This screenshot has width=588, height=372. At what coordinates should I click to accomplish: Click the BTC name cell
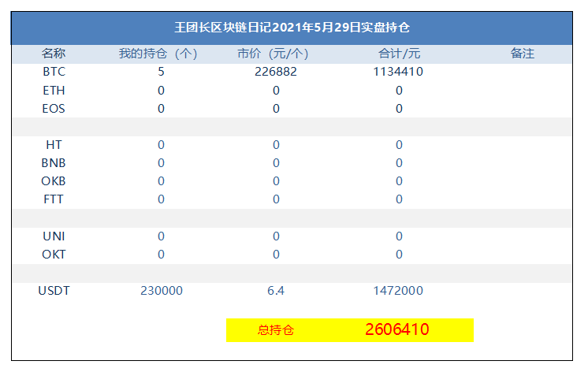pyautogui.click(x=54, y=72)
